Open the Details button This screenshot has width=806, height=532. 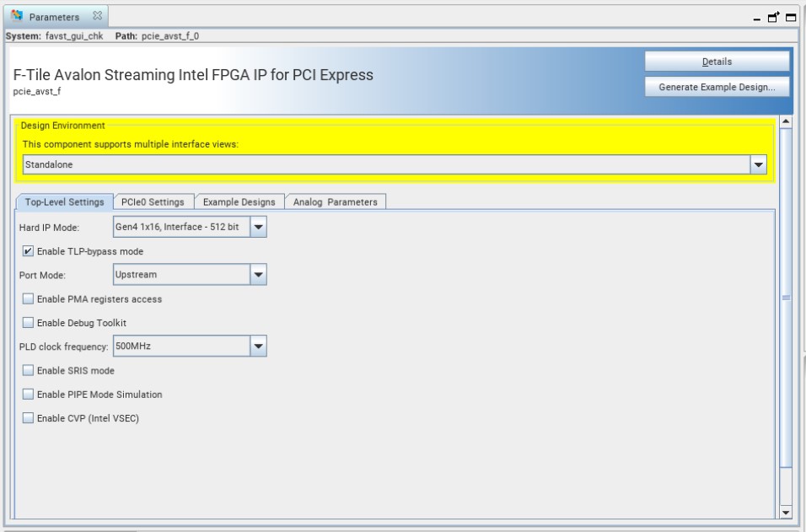[717, 62]
